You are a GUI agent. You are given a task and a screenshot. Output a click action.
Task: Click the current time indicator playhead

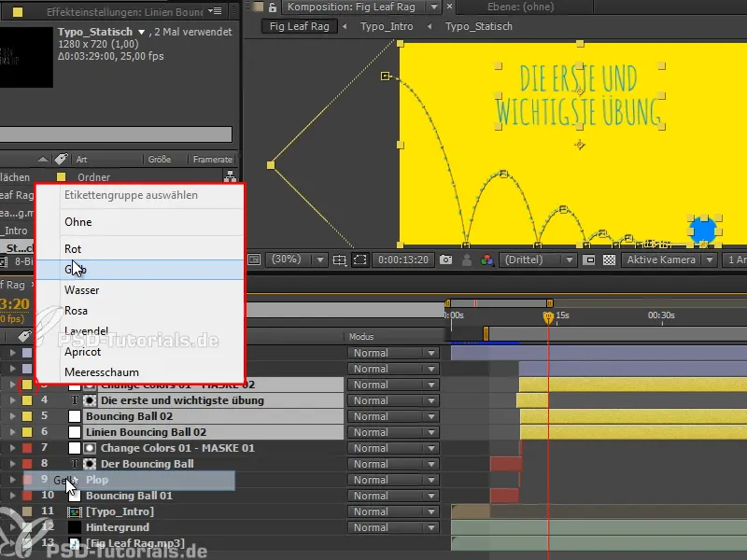[548, 317]
